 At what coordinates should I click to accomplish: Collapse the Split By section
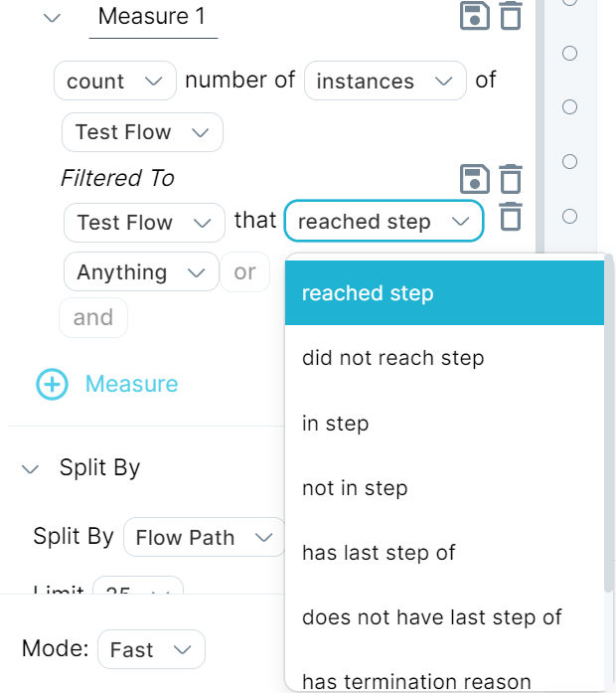coord(31,468)
